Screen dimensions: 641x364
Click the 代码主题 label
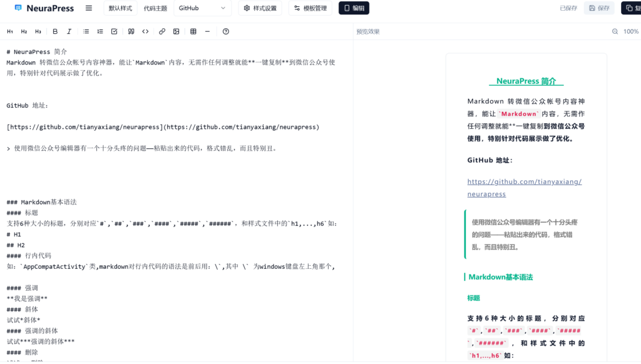(x=155, y=8)
